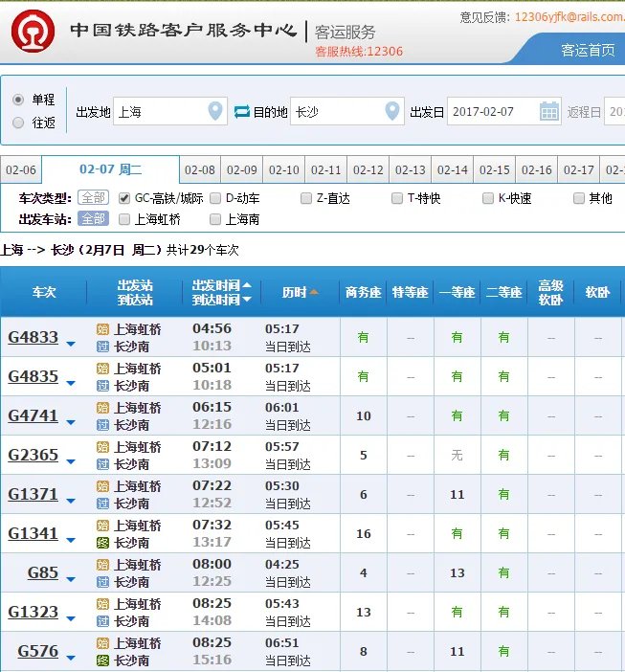This screenshot has width=625, height=672.
Task: Click G1323 business seat count 13
Action: (364, 613)
